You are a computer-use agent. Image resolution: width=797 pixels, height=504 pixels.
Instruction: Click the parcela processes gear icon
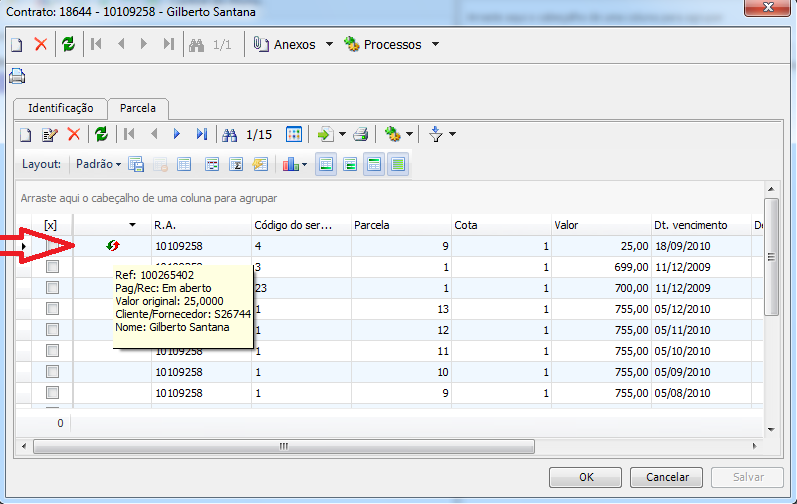coord(392,134)
